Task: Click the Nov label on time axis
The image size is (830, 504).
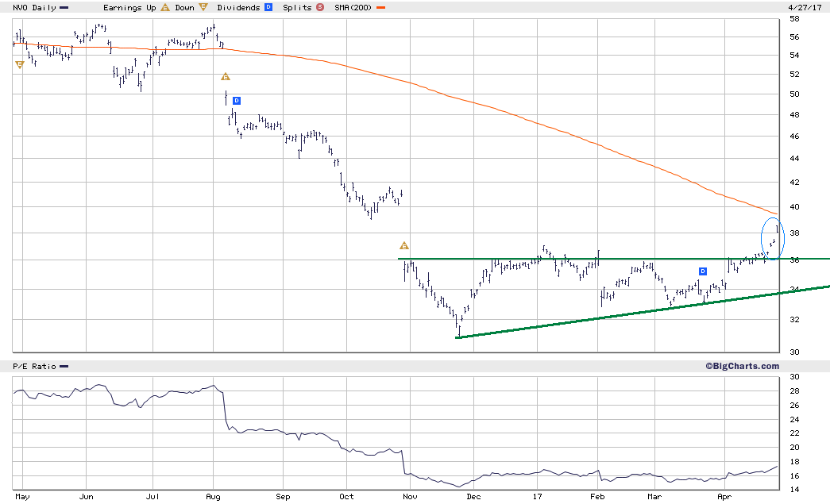Action: click(x=411, y=497)
